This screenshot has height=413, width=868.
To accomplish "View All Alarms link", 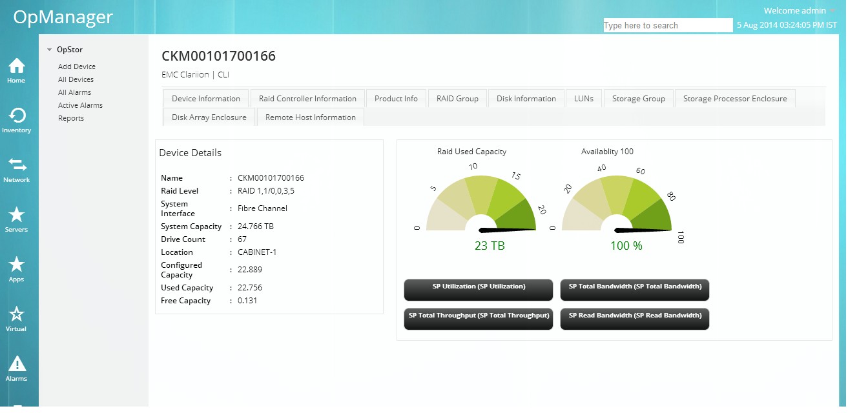I will (x=74, y=92).
